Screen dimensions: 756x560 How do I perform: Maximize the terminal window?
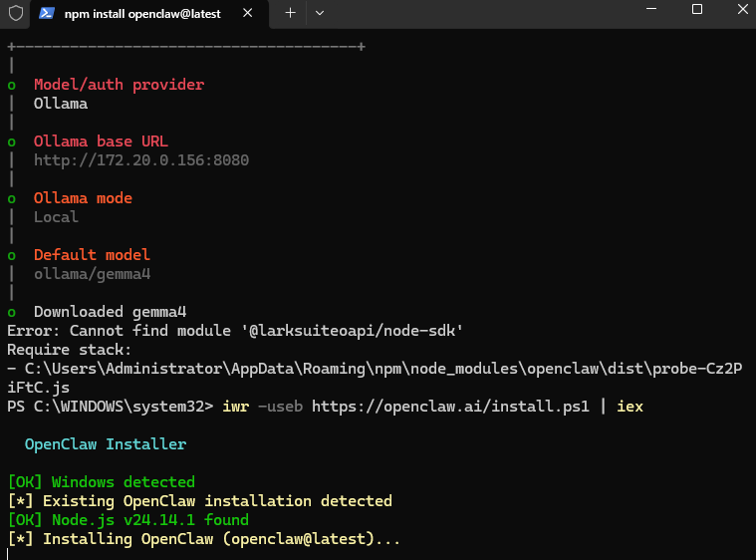point(696,9)
